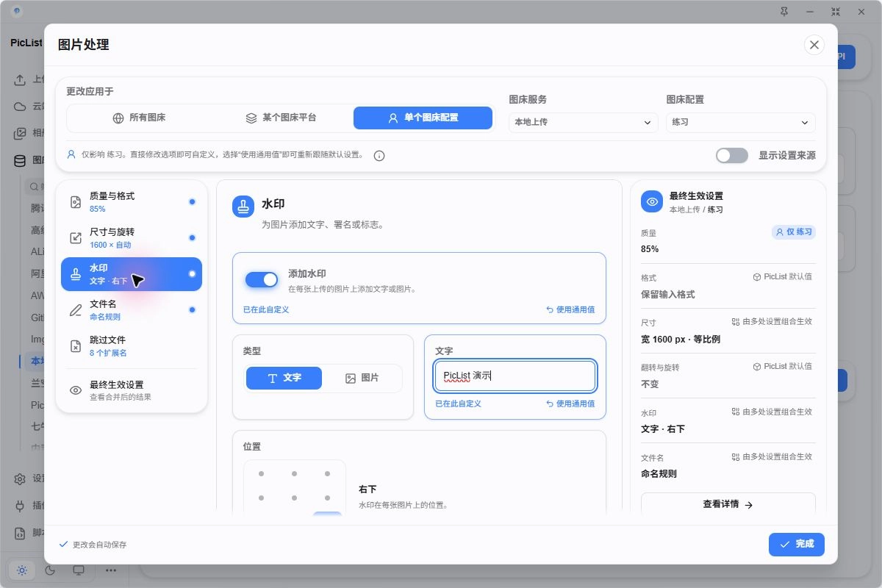Click the skipped-file icon next to 跳过文件
Viewport: 882px width, 588px height.
[75, 346]
